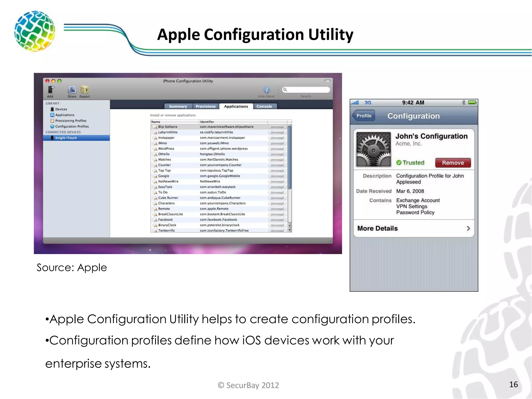Sort by the Name column header
The width and height of the screenshot is (532, 399).
[175, 122]
